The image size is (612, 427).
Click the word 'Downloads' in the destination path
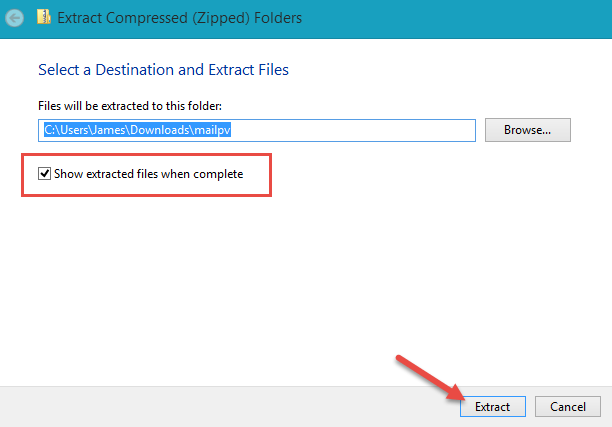pos(160,130)
